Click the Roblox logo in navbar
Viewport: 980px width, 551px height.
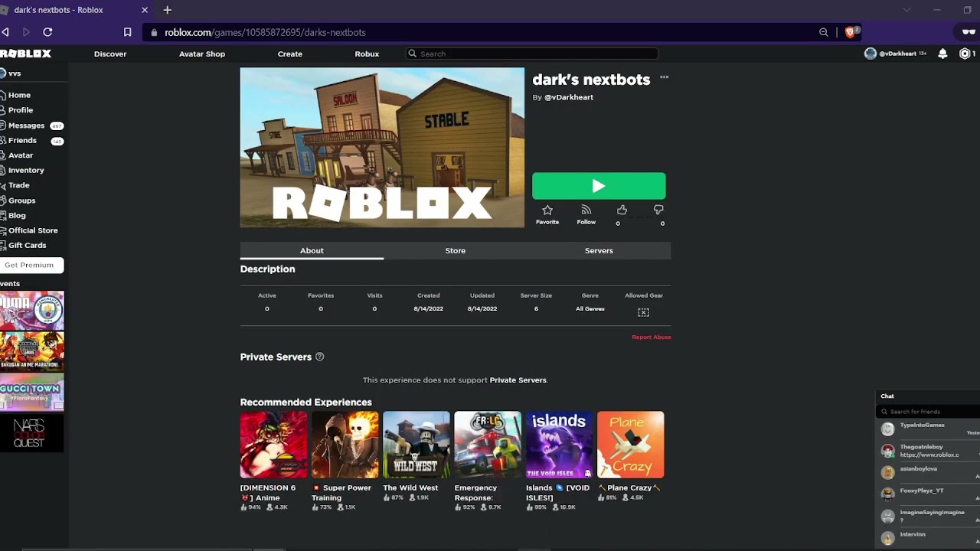tap(26, 54)
